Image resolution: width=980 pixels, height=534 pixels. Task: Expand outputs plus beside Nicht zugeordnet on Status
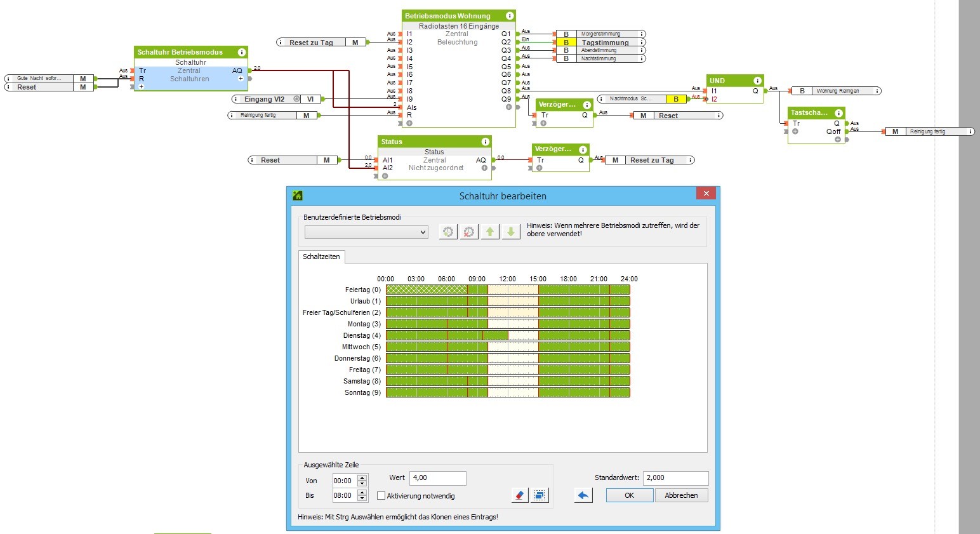coord(484,168)
